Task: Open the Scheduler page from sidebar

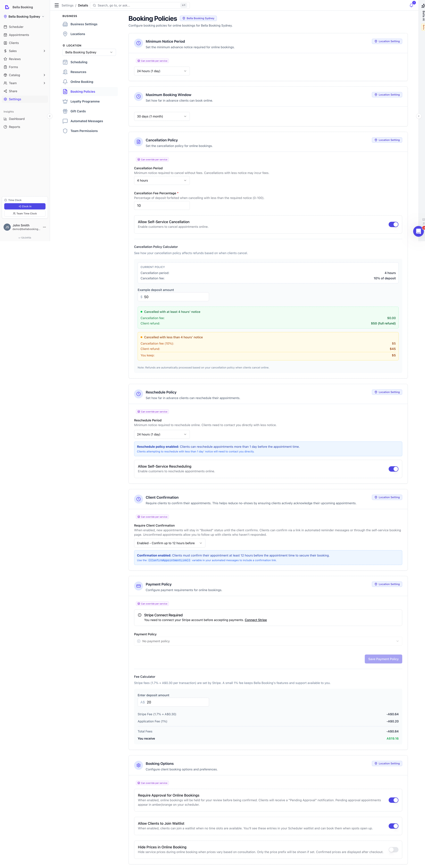Action: point(25,27)
